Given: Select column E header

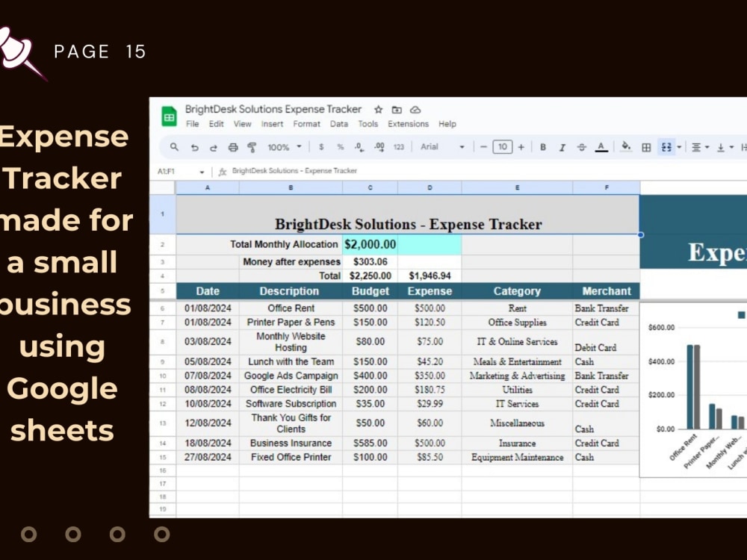Looking at the screenshot, I should (x=517, y=187).
